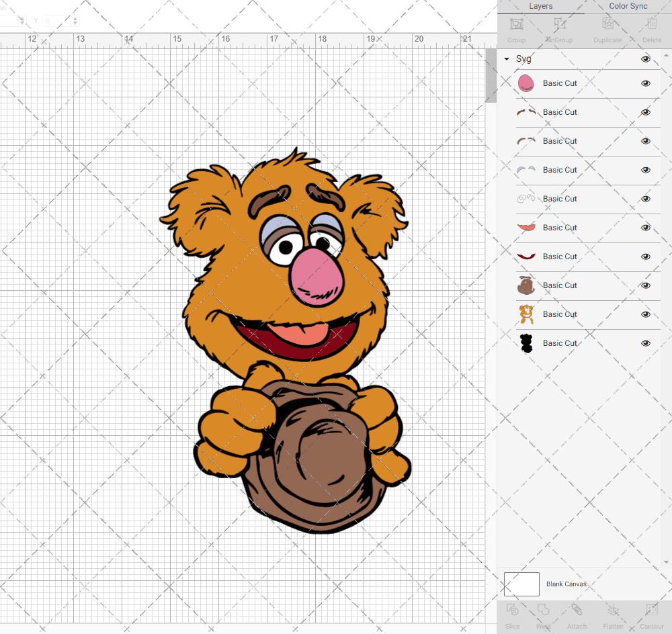Image resolution: width=672 pixels, height=634 pixels.
Task: Click the UnGroup icon
Action: point(559,24)
